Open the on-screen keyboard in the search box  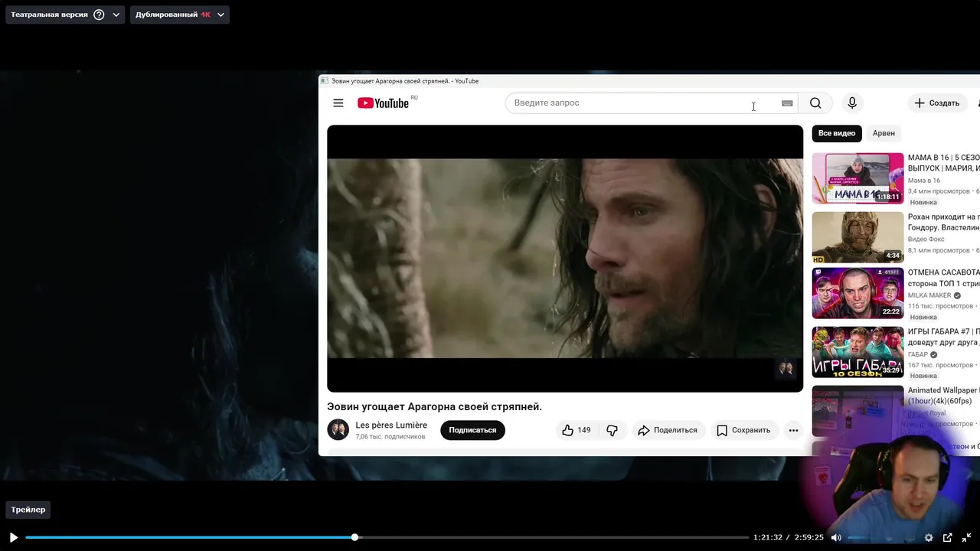click(787, 103)
